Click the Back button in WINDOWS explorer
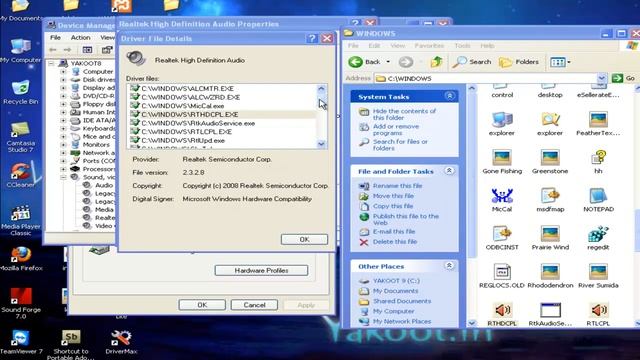Image resolution: width=640 pixels, height=360 pixels. click(x=364, y=62)
